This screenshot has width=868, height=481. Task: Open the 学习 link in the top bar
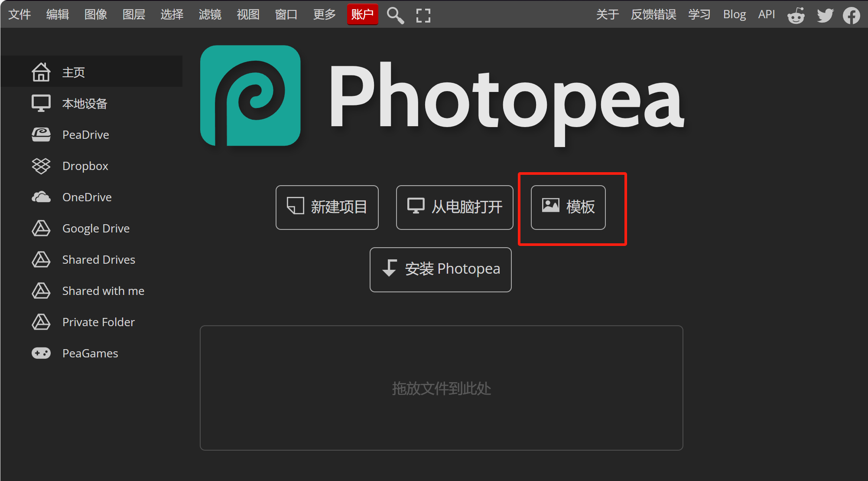(699, 14)
